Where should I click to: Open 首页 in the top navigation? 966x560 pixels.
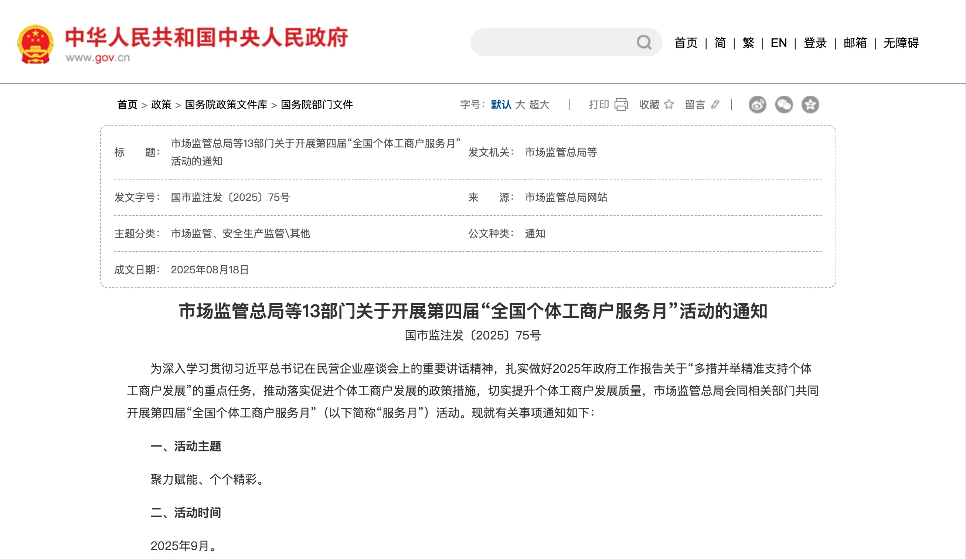coord(686,43)
